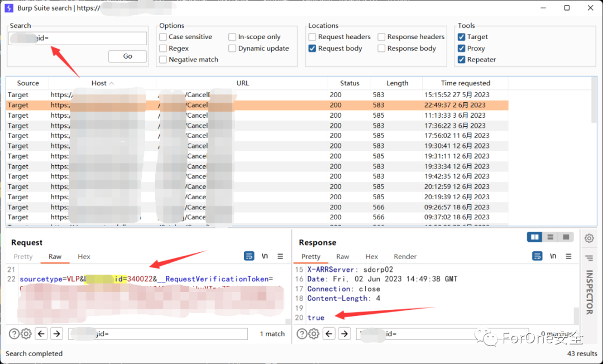Enable In-scope only option
This screenshot has width=603, height=364.
point(232,37)
